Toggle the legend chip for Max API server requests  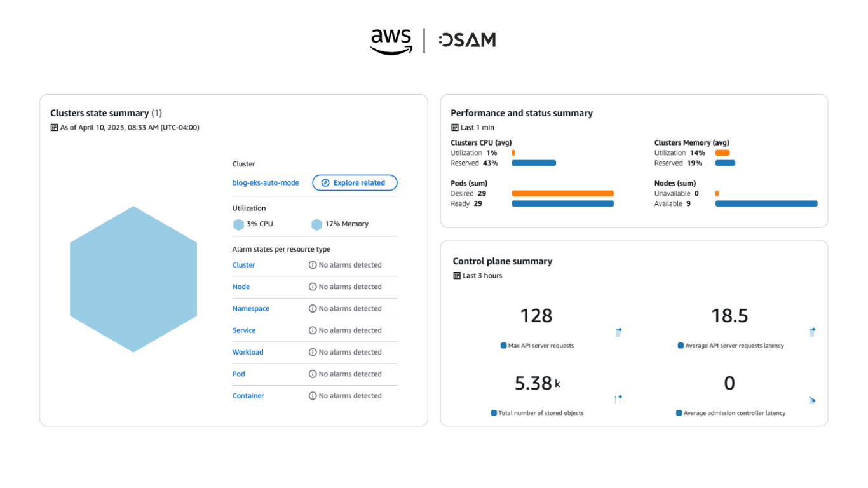point(538,346)
